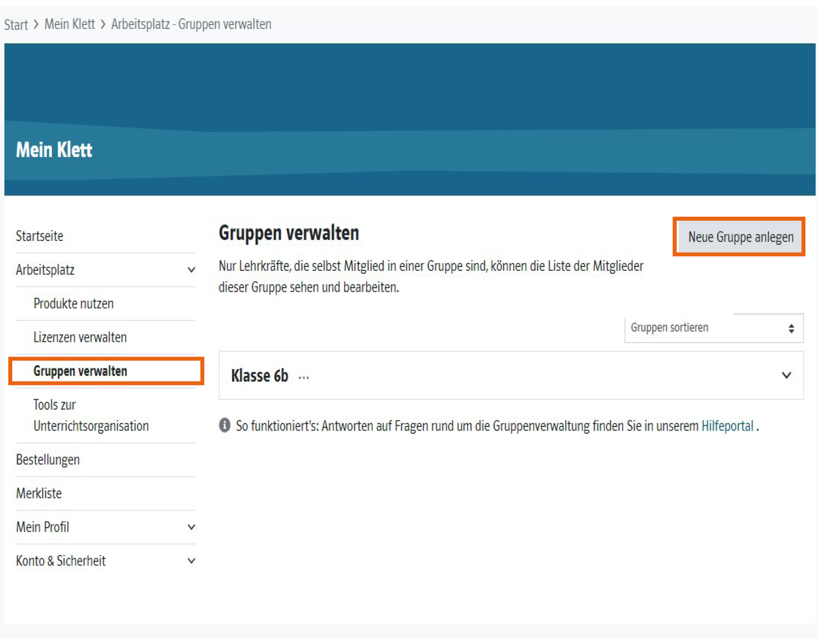This screenshot has height=644, width=818.
Task: Select Gruppen verwalten sidebar item
Action: pyautogui.click(x=80, y=371)
